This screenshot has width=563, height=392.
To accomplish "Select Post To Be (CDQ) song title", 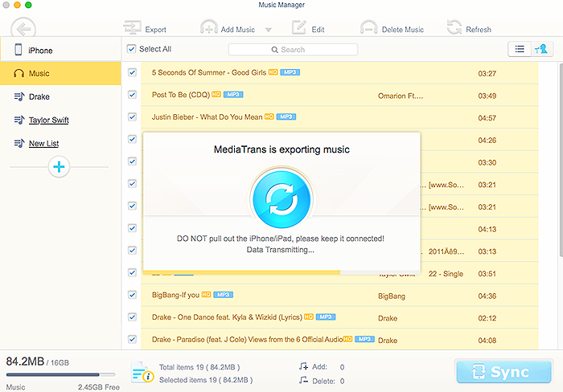I will tap(181, 95).
